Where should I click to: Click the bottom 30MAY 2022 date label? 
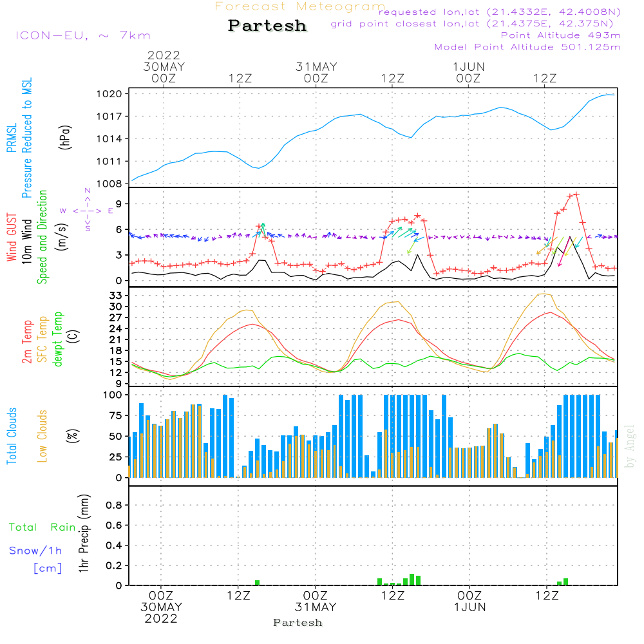[x=161, y=613]
